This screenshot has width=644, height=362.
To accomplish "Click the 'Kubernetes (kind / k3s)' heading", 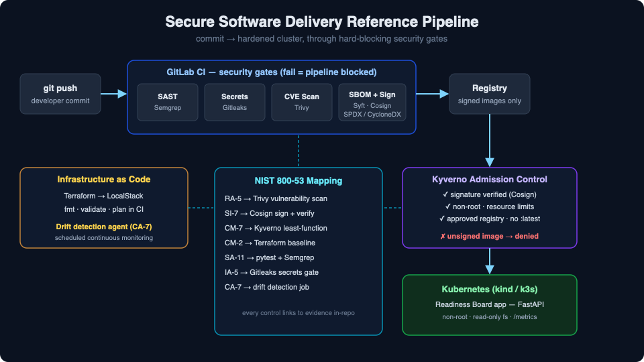I will 490,290.
